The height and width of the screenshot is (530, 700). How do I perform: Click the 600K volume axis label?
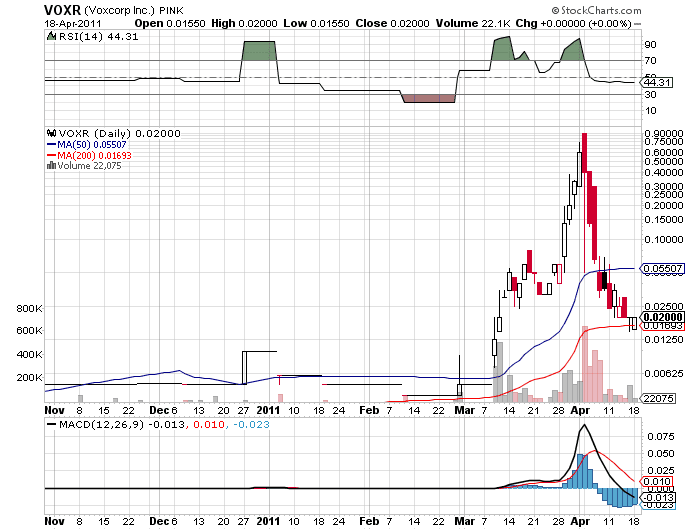29,330
